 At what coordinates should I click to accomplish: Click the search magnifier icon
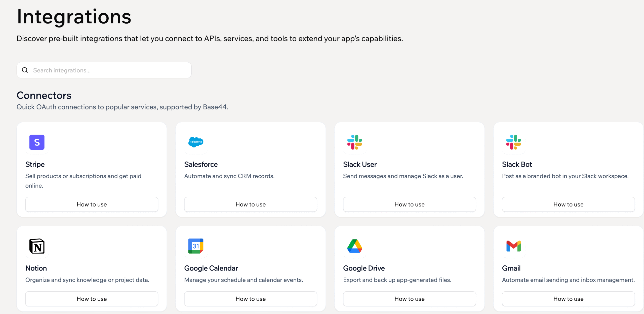pyautogui.click(x=25, y=70)
